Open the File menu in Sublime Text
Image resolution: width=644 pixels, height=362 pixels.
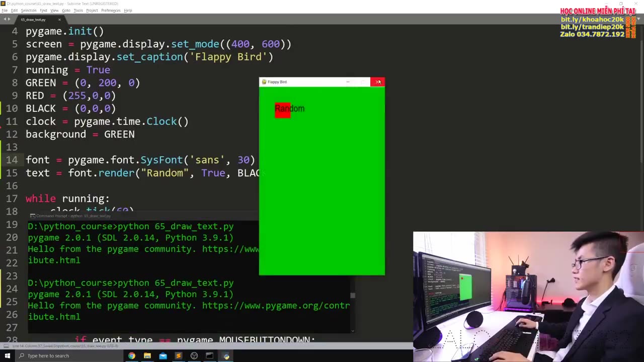(x=5, y=10)
